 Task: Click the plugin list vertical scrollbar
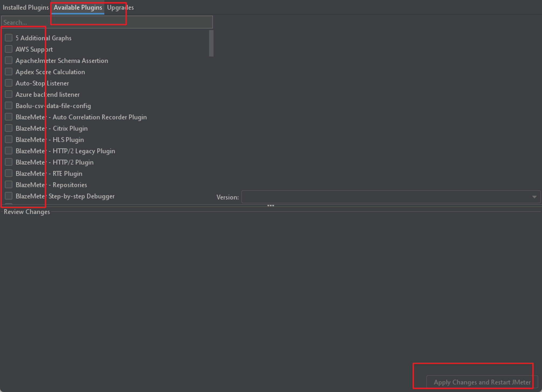point(211,43)
